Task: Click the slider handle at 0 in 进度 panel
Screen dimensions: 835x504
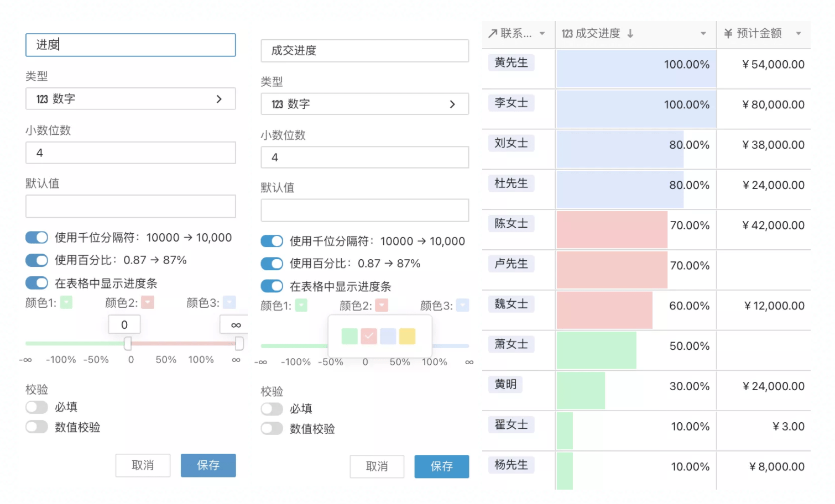Action: click(x=128, y=344)
